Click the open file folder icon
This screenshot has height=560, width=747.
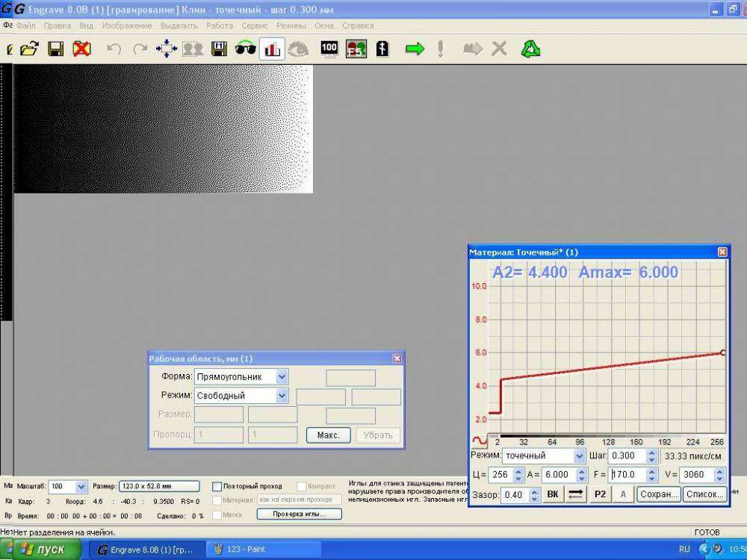pyautogui.click(x=29, y=49)
